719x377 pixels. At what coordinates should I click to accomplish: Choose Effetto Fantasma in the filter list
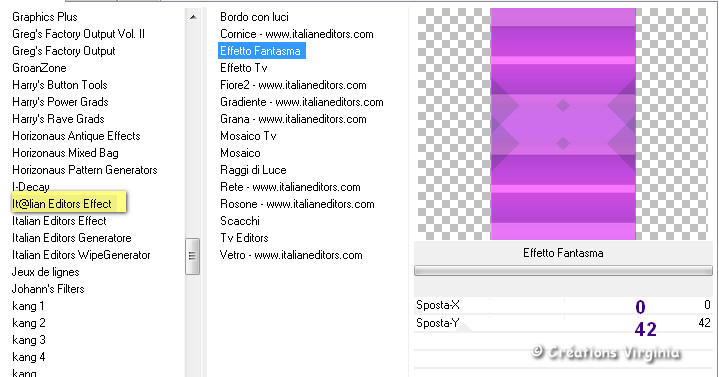pos(261,51)
